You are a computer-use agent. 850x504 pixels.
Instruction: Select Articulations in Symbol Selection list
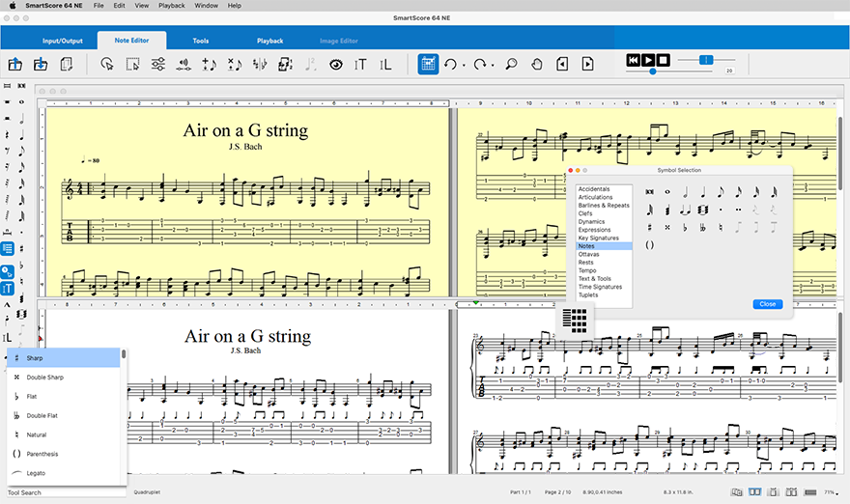(x=604, y=197)
